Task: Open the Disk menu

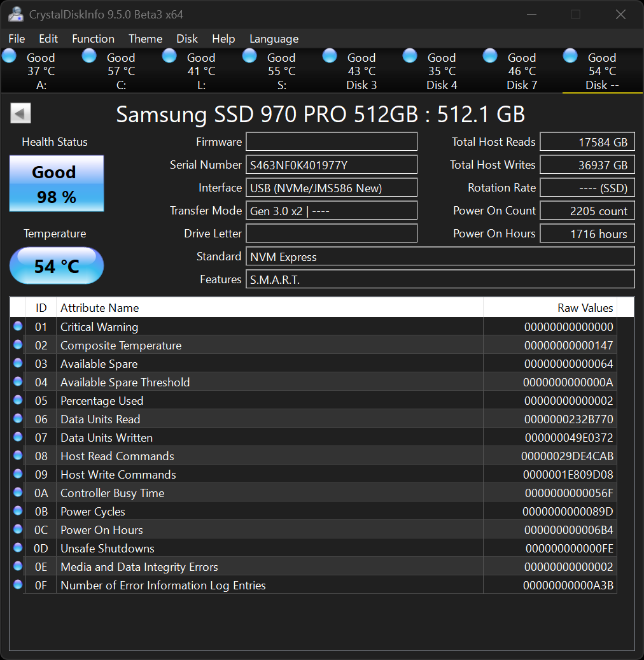Action: point(187,39)
